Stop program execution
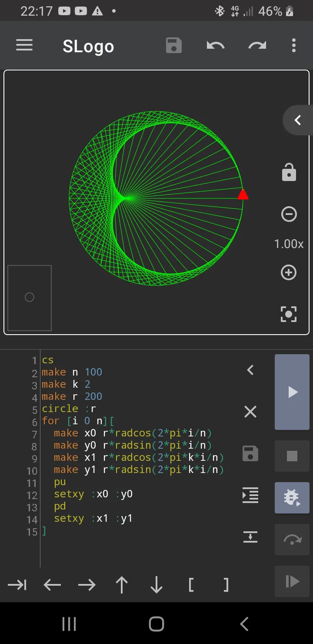This screenshot has width=313, height=644. [x=292, y=456]
